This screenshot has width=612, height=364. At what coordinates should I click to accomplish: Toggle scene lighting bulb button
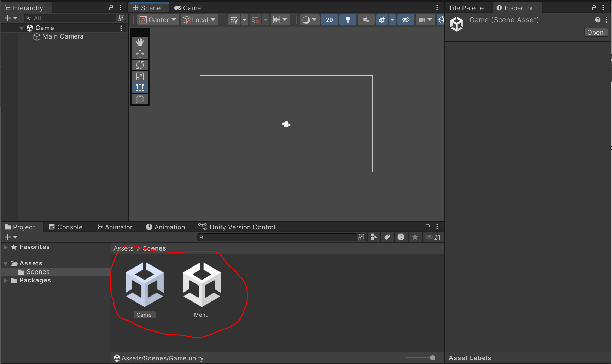[x=348, y=20]
